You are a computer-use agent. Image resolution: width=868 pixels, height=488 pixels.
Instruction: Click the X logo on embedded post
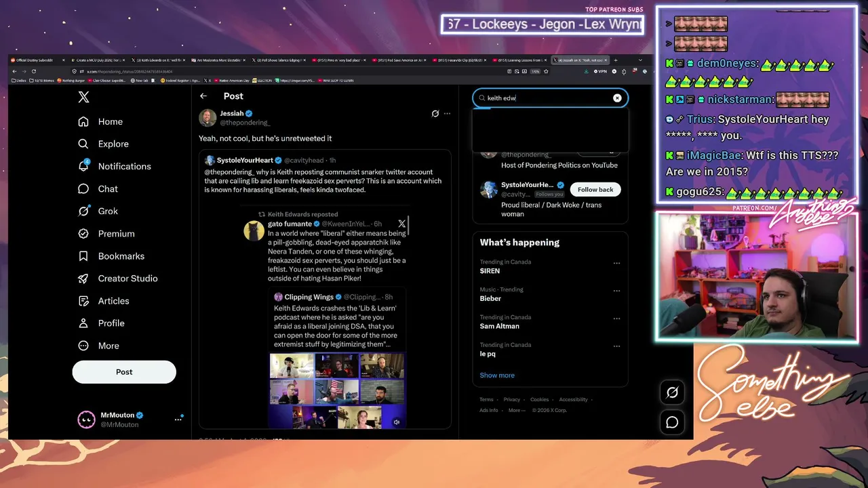(401, 224)
